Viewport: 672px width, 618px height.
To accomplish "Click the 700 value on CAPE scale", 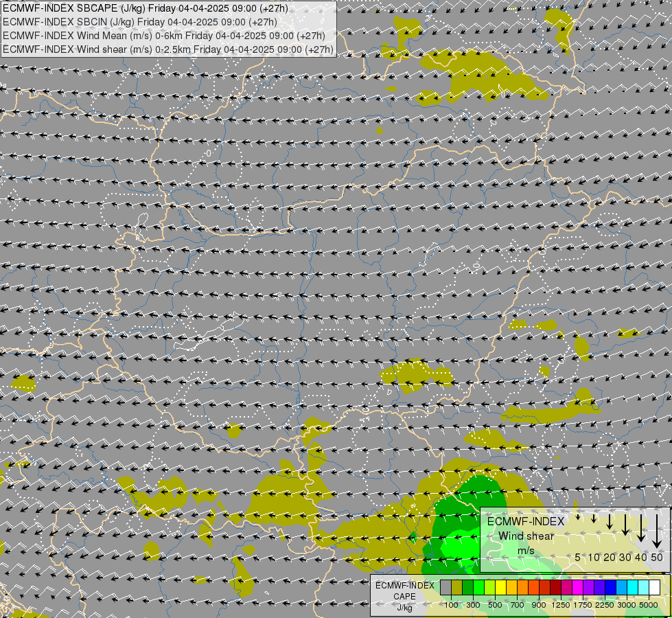I will [x=518, y=605].
